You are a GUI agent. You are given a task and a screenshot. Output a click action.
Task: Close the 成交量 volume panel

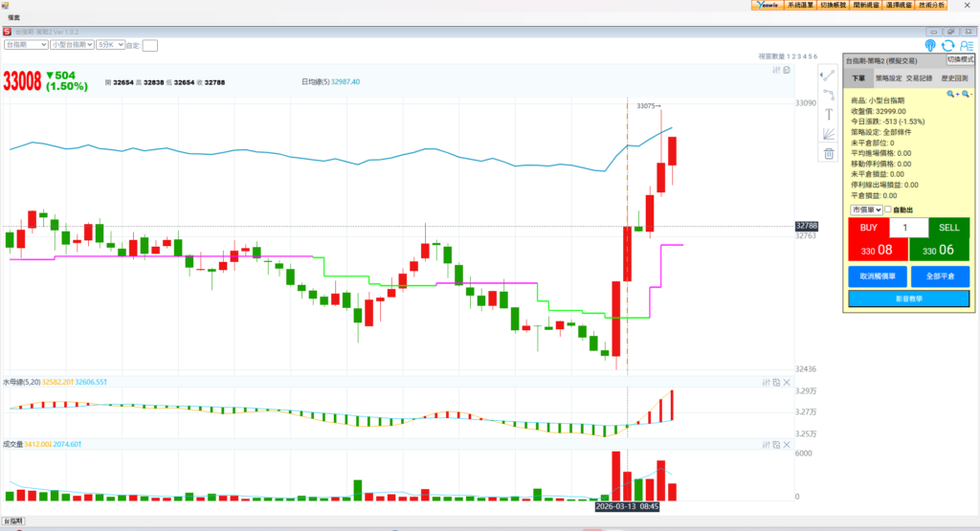coord(787,444)
